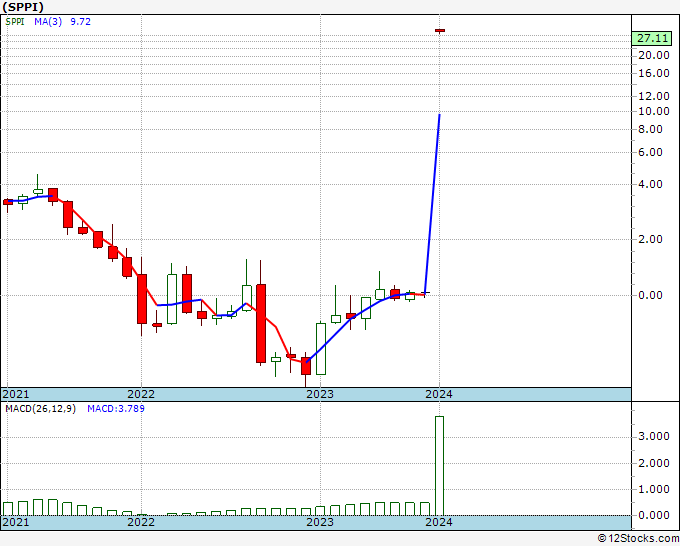Click the tall green candlestick at 2023 gridline

pyautogui.click(x=321, y=349)
